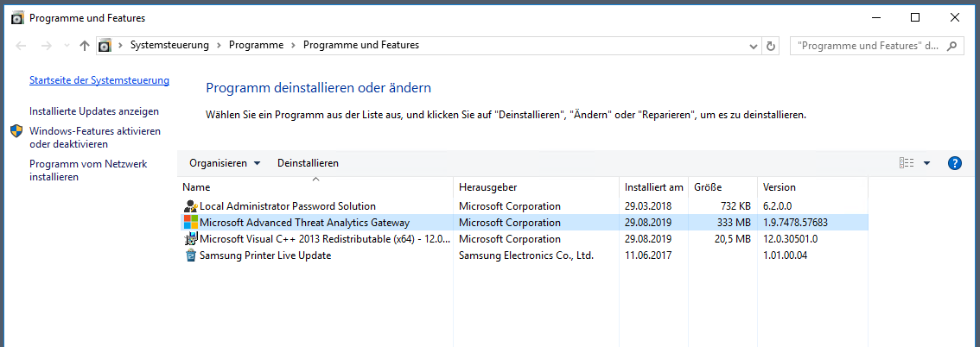Screen dimensions: 980x347
Task: Click the shield icon beside Windows-Features
Action: (x=16, y=131)
